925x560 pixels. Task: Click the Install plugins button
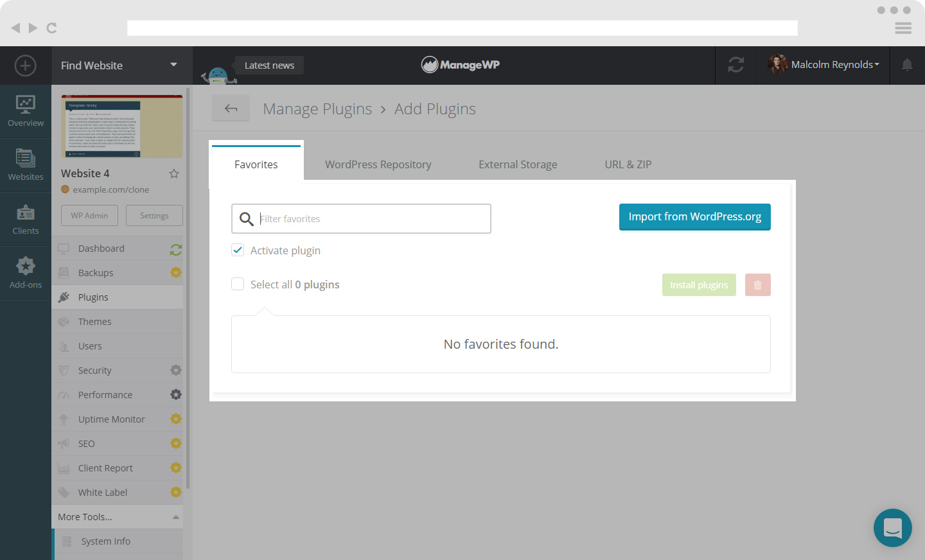click(x=699, y=284)
